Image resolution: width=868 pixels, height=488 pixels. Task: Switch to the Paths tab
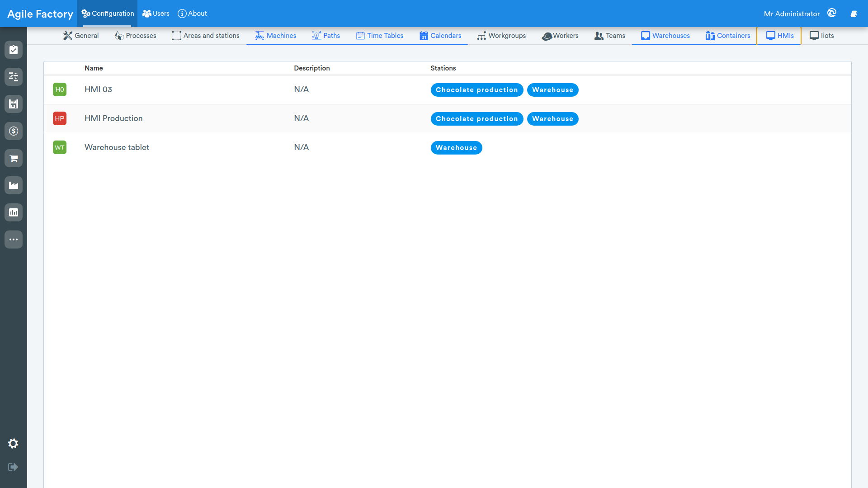tap(326, 36)
